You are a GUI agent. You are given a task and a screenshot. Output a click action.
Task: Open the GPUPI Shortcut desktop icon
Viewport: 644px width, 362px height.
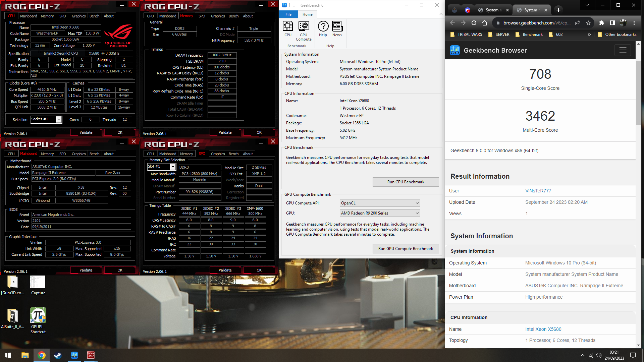38,320
